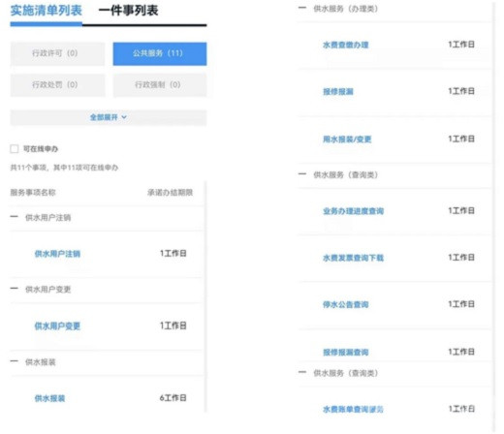Collapse the 供水用户变更 group
This screenshot has height=434, width=504.
coord(14,289)
